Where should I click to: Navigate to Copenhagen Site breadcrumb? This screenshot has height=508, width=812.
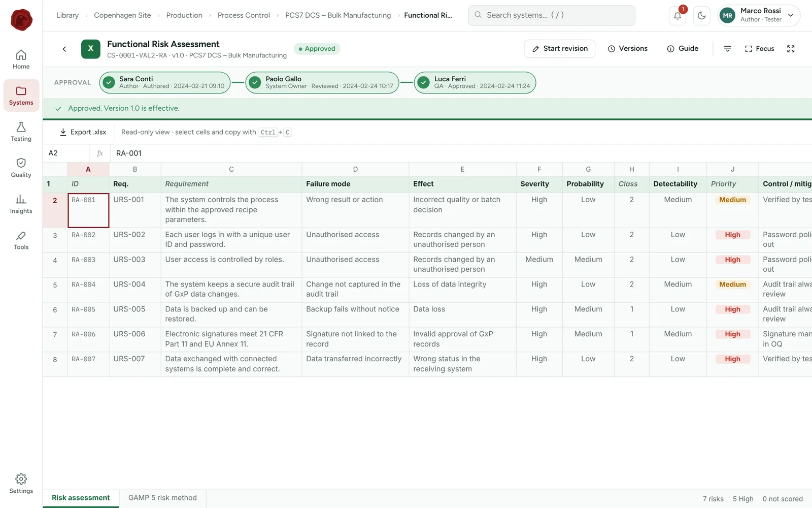tap(122, 15)
